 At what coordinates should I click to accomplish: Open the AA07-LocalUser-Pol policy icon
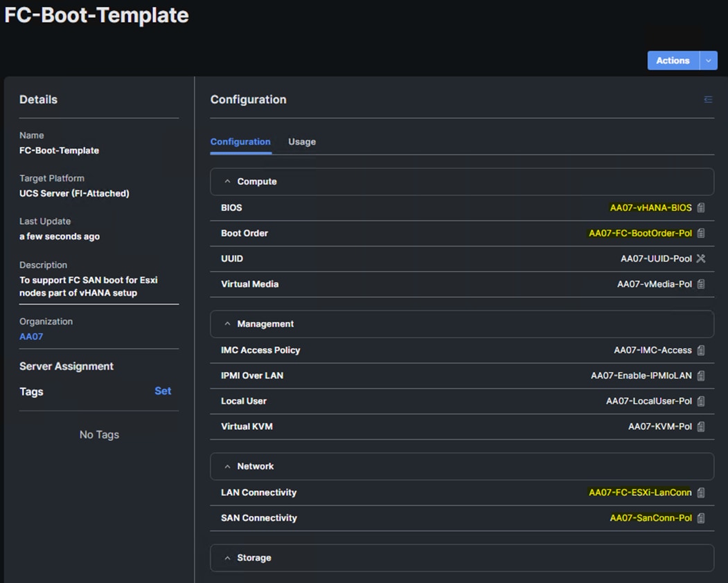[701, 401]
